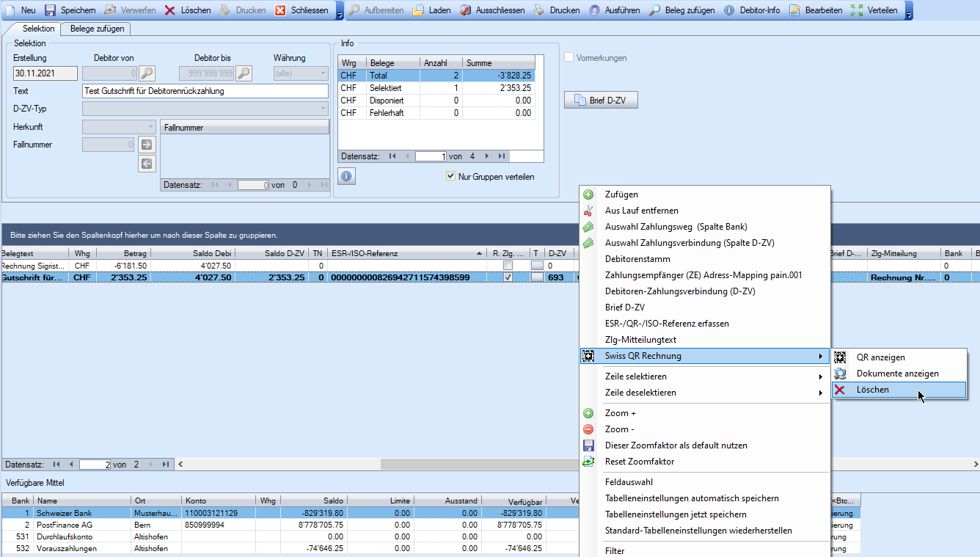The width and height of the screenshot is (980, 557).
Task: Click the Löschen toolbar button
Action: tap(188, 10)
